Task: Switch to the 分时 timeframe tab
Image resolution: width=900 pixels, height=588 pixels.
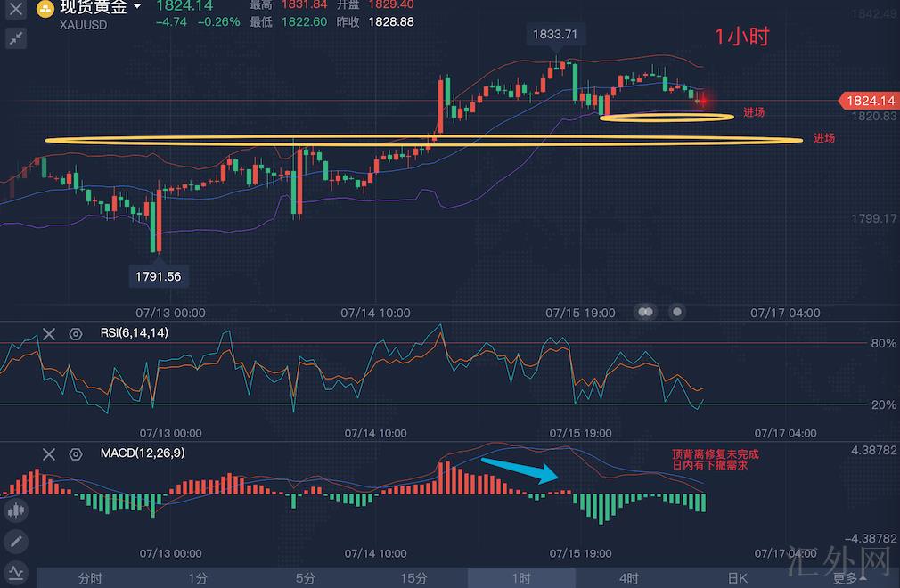Action: click(90, 578)
